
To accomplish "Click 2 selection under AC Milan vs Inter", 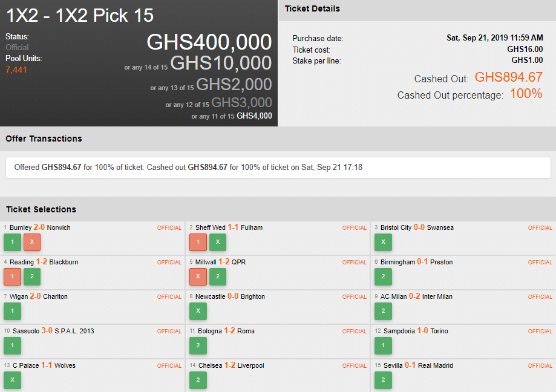I will [x=383, y=312].
